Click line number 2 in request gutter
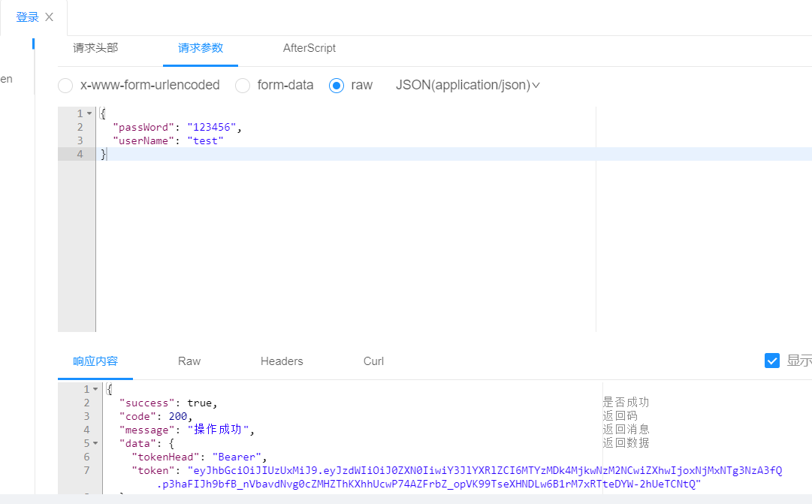 pos(80,128)
